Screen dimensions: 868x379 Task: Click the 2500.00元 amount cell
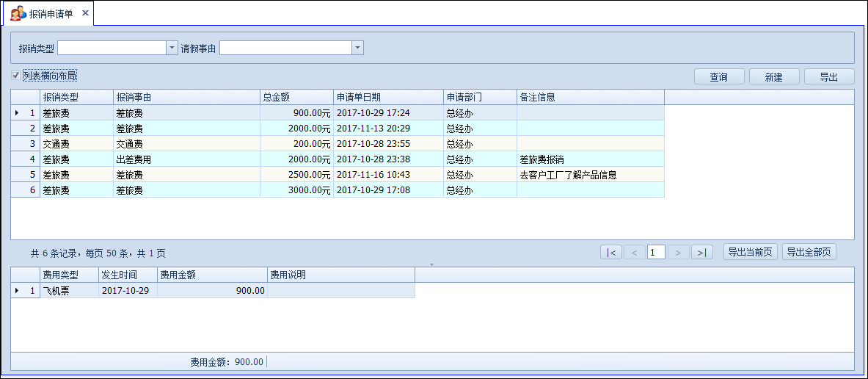click(x=296, y=175)
